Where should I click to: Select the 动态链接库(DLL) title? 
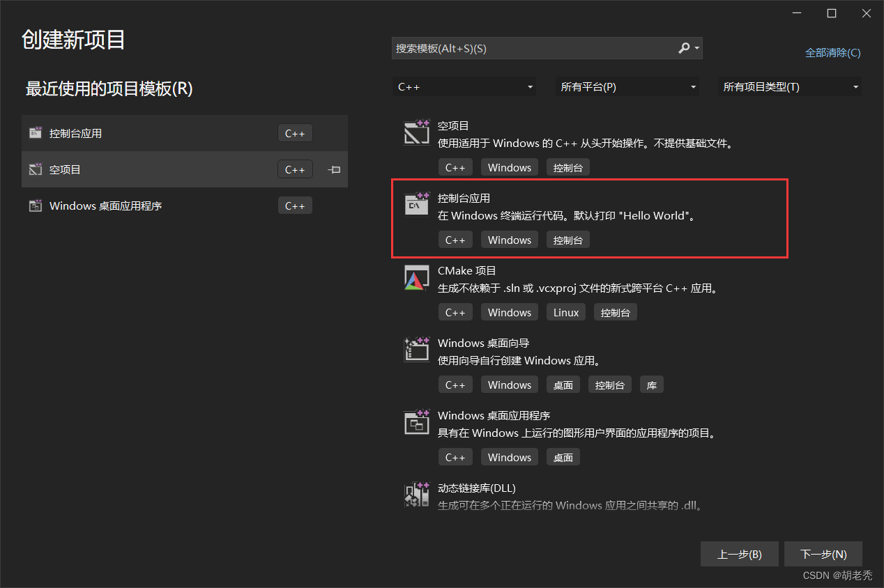click(x=476, y=488)
